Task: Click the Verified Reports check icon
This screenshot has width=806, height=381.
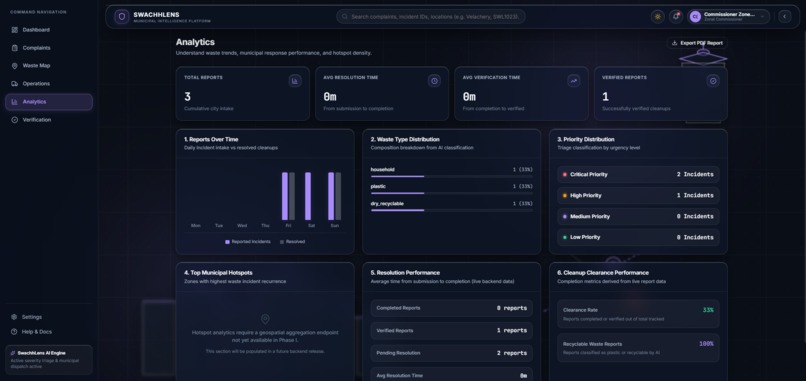Action: [713, 81]
